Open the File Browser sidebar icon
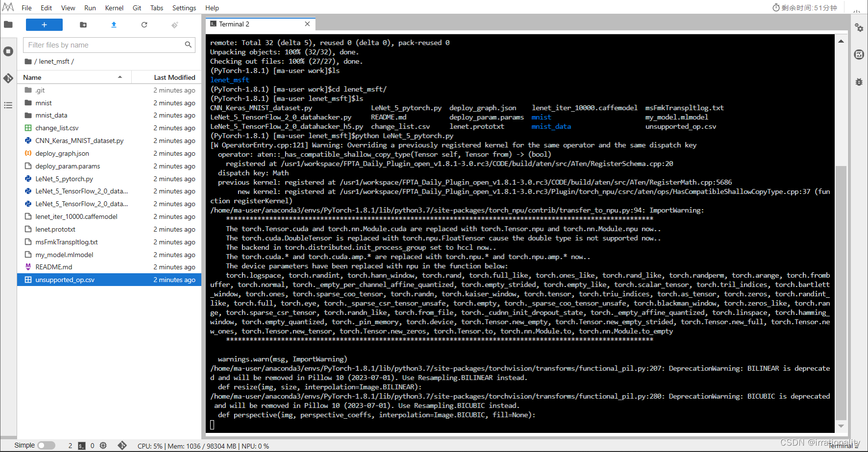868x452 pixels. [x=8, y=24]
